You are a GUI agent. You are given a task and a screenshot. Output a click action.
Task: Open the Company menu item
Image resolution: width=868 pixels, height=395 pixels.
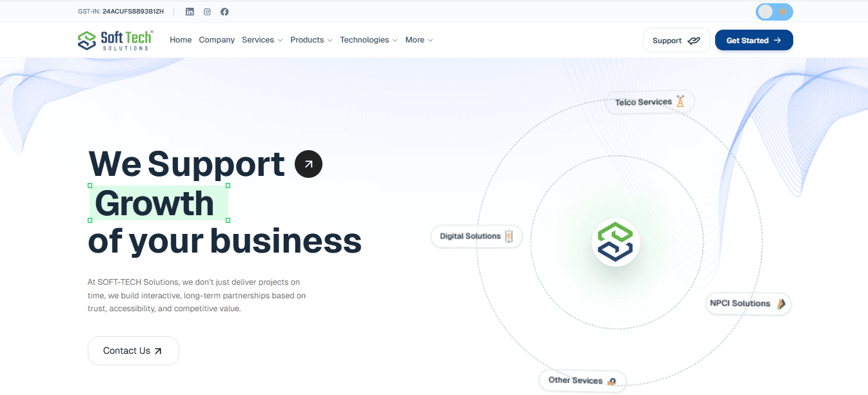click(x=217, y=40)
